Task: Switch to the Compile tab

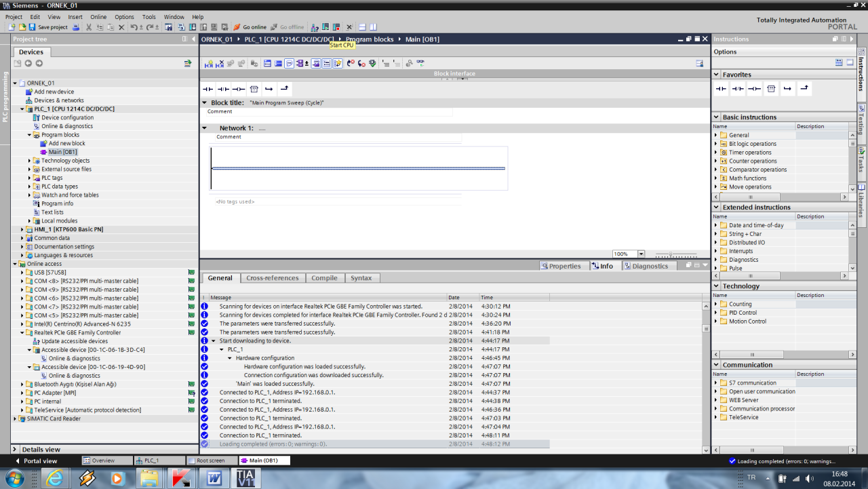Action: pos(324,278)
